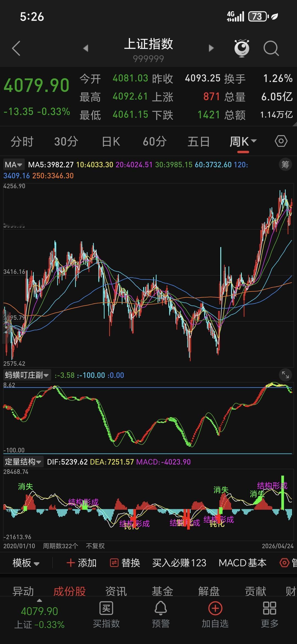Open chart settings hexagon icon
297x644 pixels.
coord(281,141)
